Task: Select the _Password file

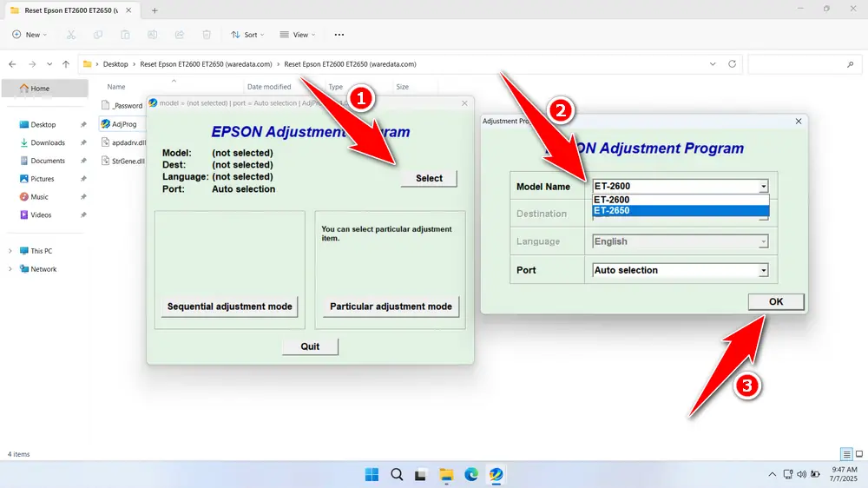Action: [123, 105]
